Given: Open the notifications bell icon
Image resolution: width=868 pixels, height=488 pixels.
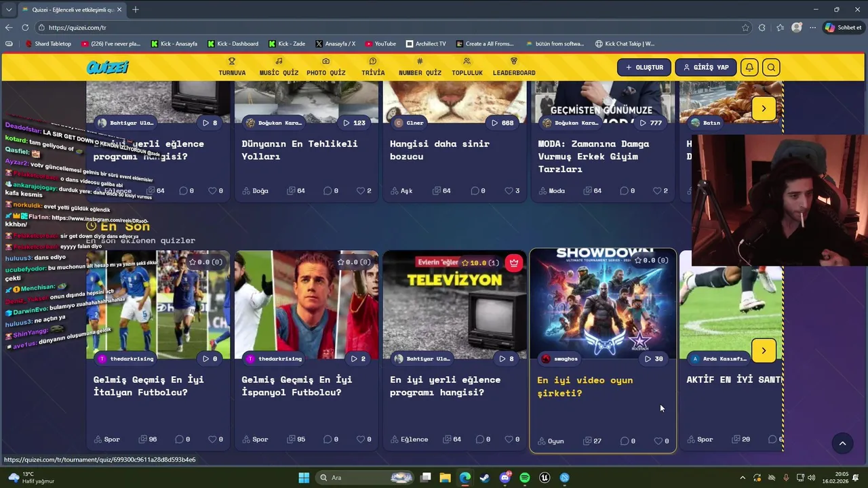Looking at the screenshot, I should [749, 67].
